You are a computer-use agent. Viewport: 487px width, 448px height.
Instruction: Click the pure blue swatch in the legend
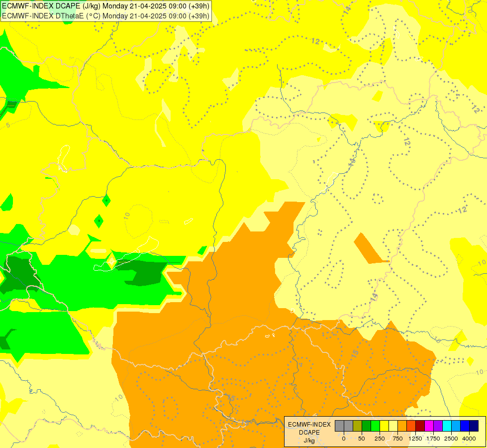465,426
